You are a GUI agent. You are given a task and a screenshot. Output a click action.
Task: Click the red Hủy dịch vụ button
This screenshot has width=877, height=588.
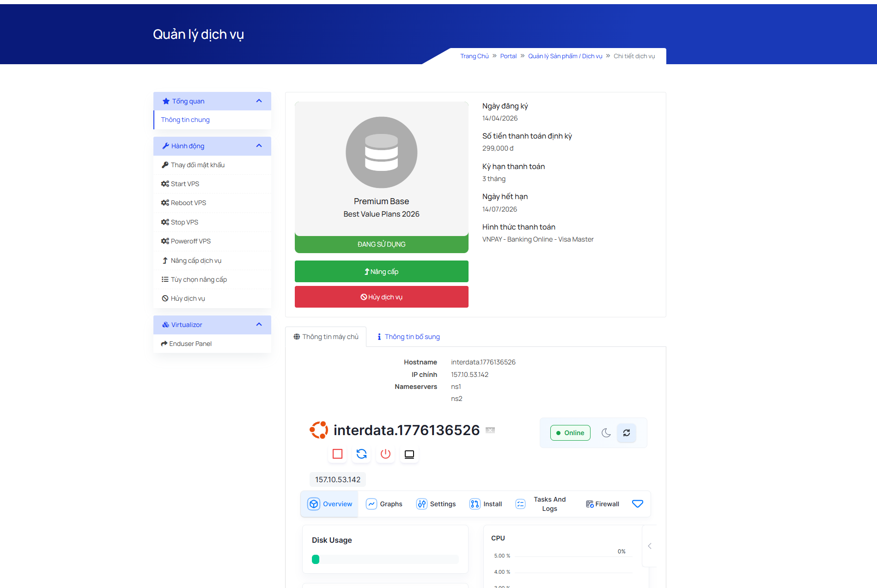(381, 297)
